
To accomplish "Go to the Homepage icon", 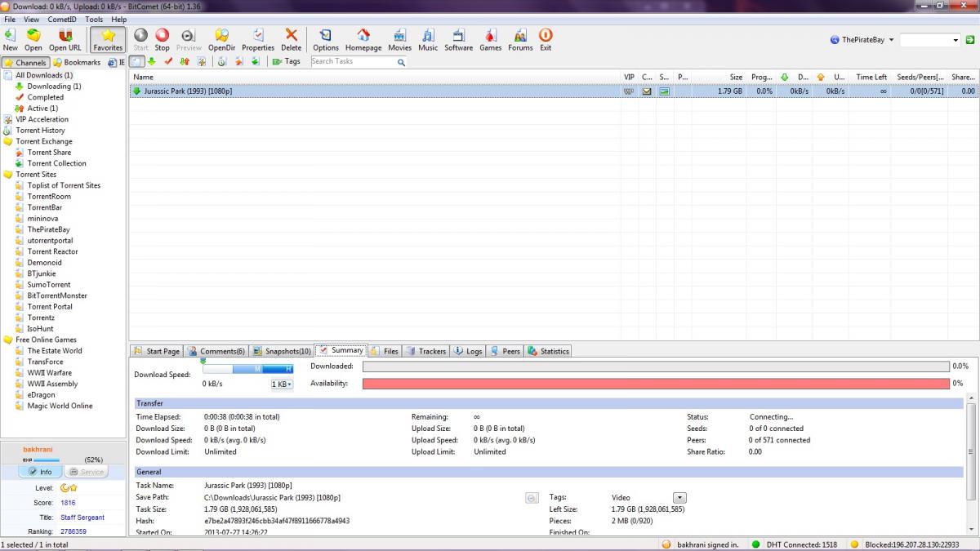I will 363,39.
